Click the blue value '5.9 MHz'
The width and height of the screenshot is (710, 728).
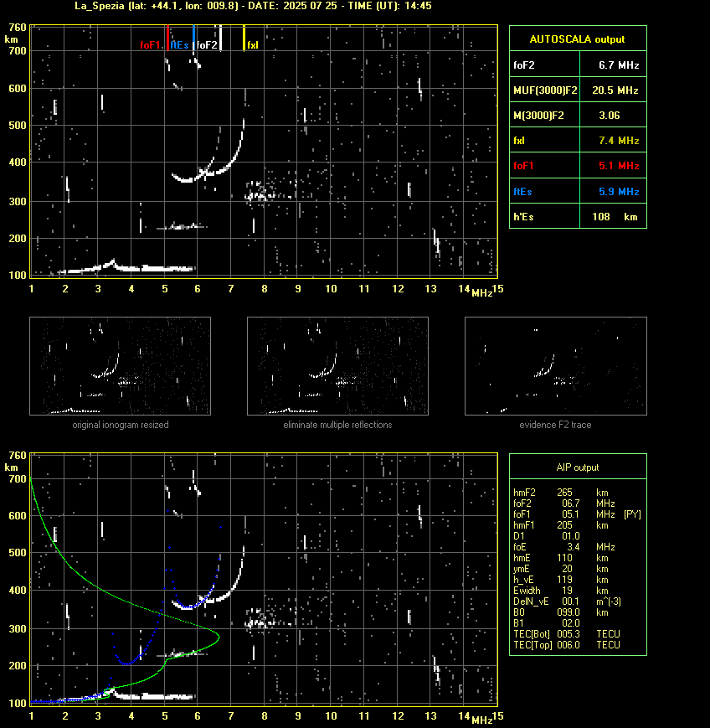[x=619, y=192]
